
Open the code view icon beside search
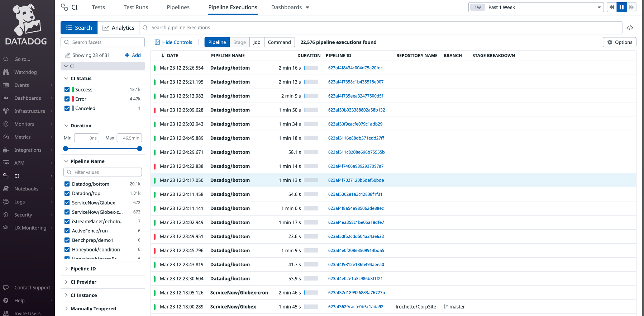[630, 28]
